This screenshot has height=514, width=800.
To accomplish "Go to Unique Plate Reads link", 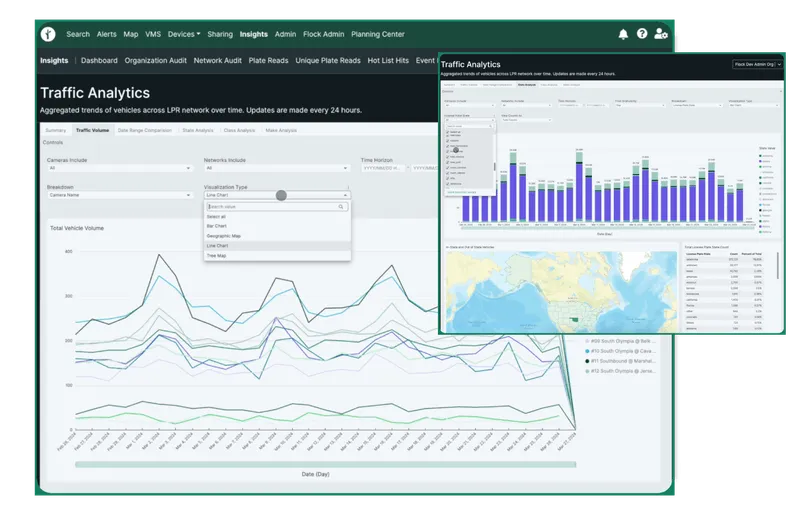I will [328, 60].
